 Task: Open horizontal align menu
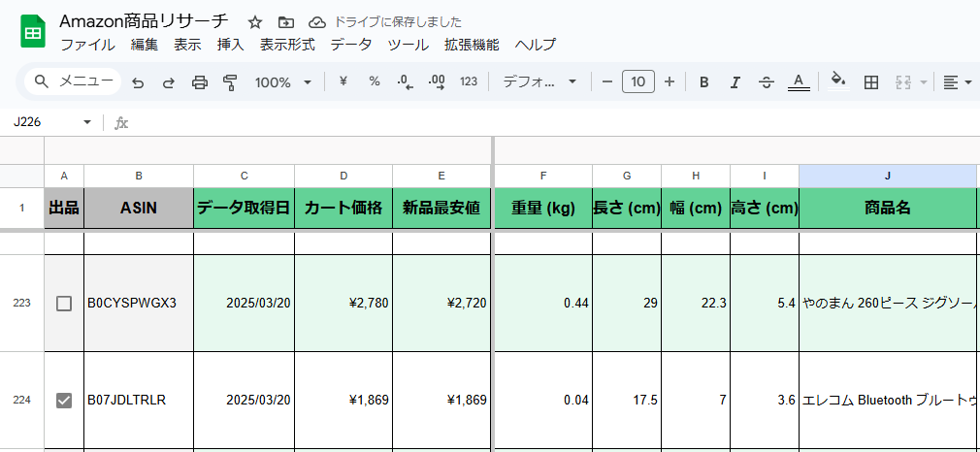click(958, 81)
